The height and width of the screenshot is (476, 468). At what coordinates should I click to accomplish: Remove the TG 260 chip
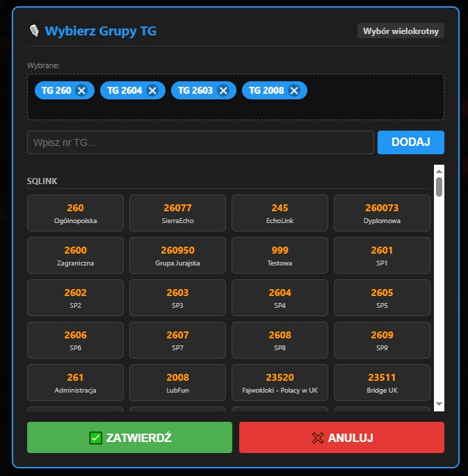tap(81, 90)
